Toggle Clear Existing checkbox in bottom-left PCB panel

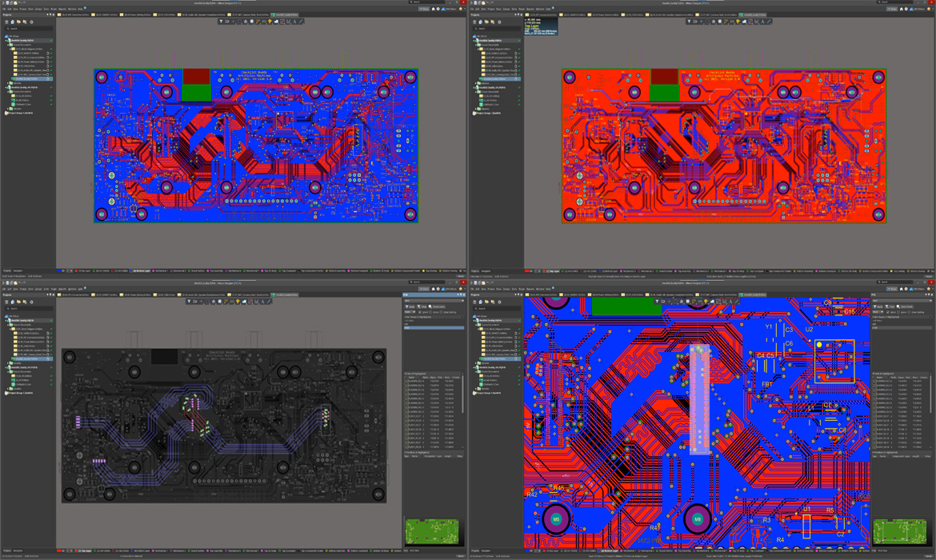[441, 312]
